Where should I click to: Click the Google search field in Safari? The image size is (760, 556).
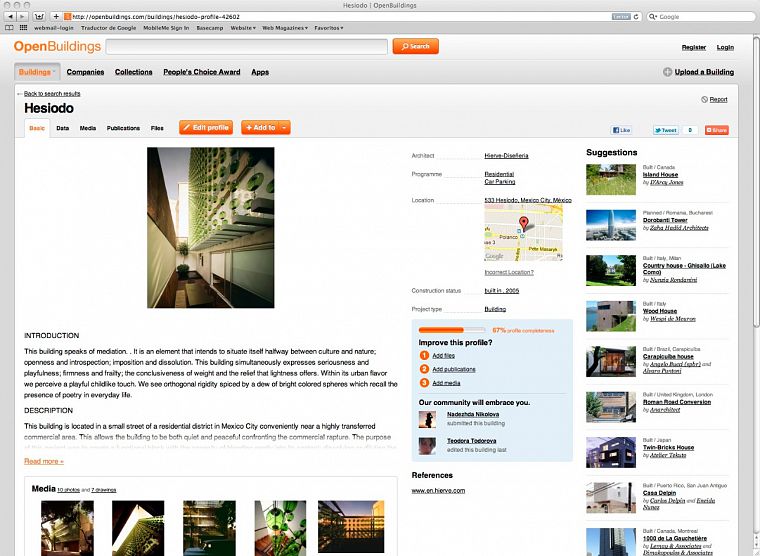coord(701,16)
